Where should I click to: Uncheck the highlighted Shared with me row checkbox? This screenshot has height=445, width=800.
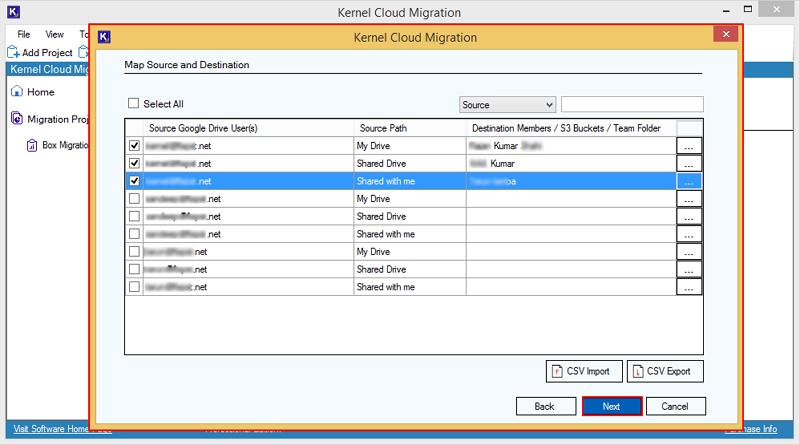pyautogui.click(x=134, y=181)
